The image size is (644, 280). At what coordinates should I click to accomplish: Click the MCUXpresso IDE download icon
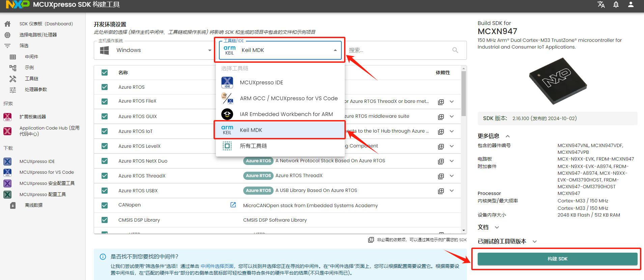pyautogui.click(x=7, y=162)
